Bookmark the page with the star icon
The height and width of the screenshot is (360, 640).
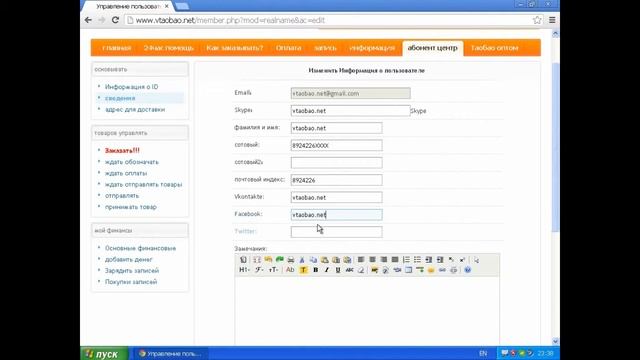tap(537, 20)
